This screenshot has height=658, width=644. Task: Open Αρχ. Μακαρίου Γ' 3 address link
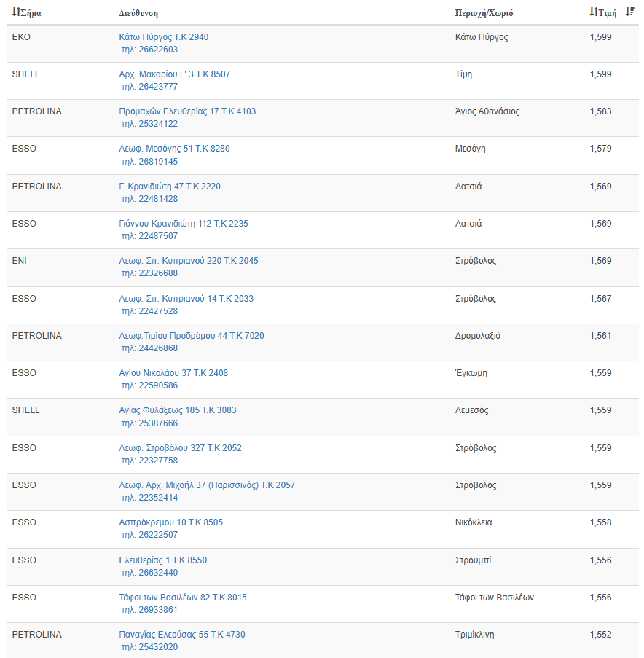tap(174, 74)
